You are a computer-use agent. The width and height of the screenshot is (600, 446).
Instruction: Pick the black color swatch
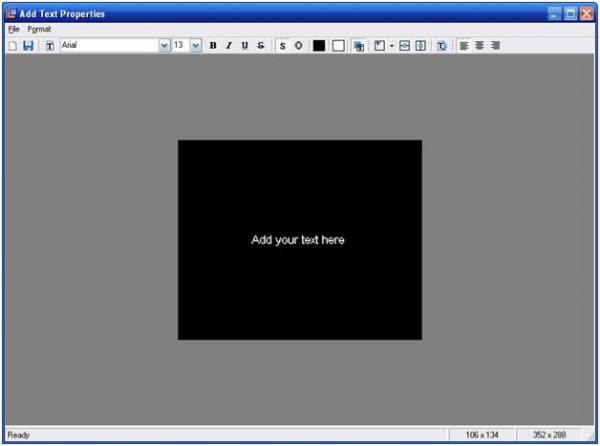[319, 46]
